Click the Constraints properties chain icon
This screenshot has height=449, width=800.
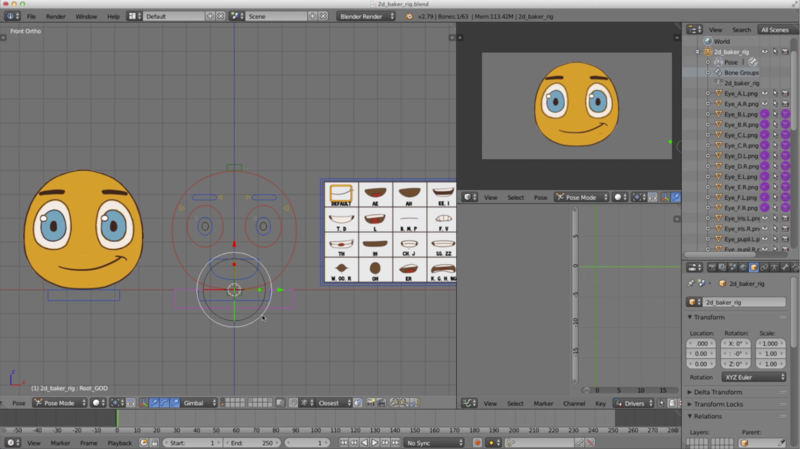click(763, 267)
